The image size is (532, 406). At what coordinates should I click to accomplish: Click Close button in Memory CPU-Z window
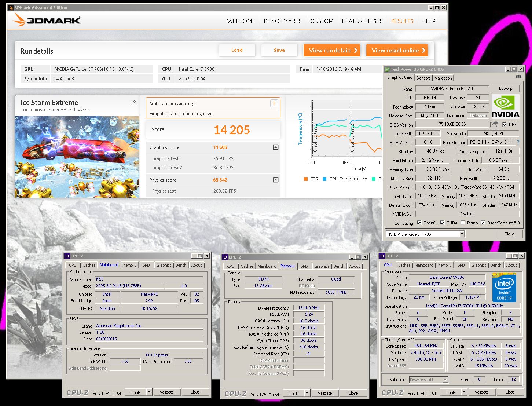[x=353, y=393]
